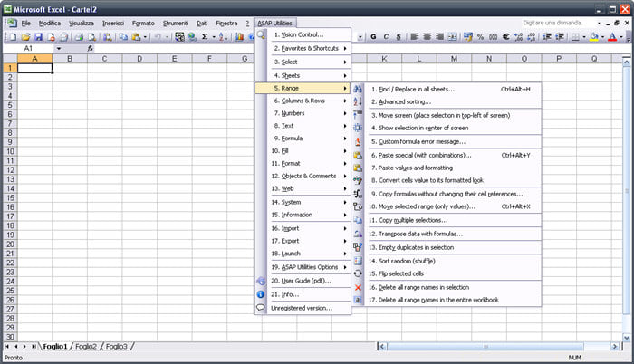This screenshot has height=364, width=634.
Task: Click the AutoSum sigma icon
Action: point(205,37)
